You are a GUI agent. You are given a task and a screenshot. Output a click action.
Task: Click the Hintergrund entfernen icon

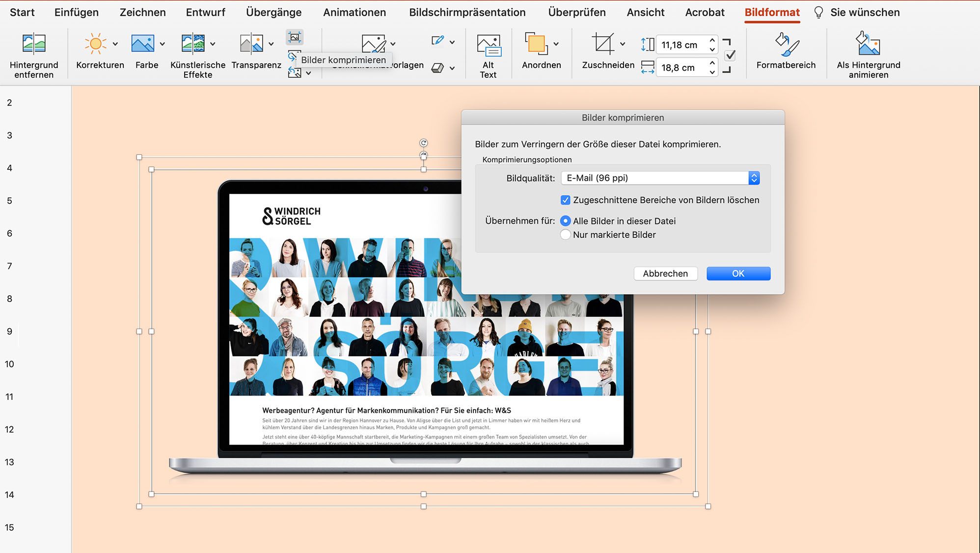(x=34, y=44)
